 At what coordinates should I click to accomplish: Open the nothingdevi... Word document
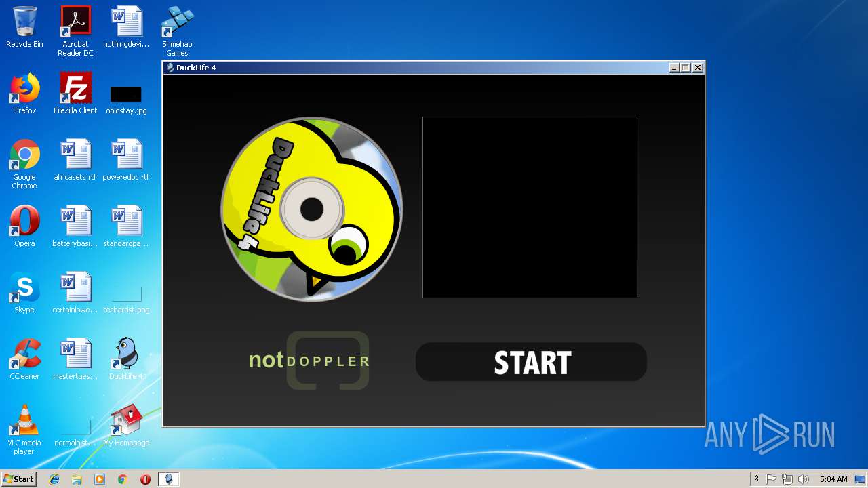126,27
